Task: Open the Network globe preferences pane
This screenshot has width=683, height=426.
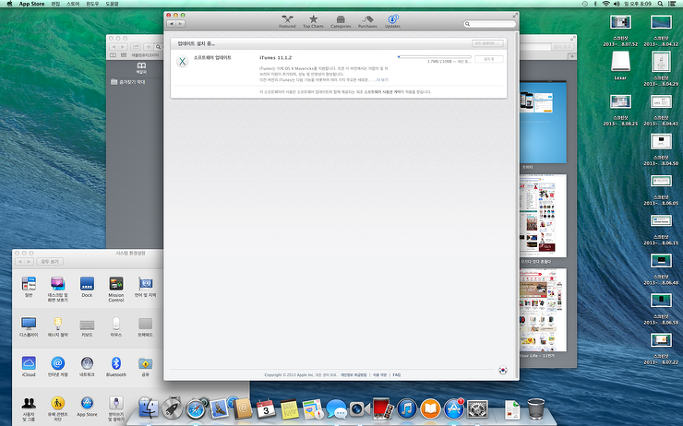Action: tap(87, 366)
